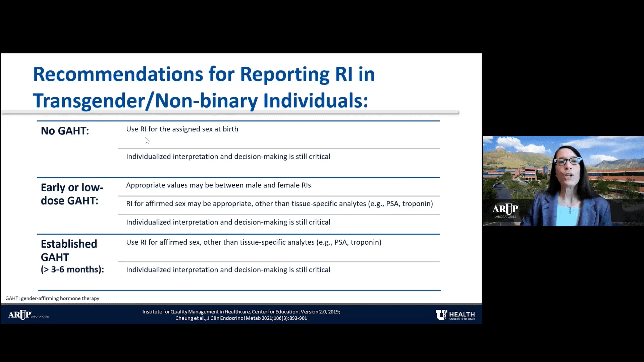Click the 'No GAHT:' row heading

click(65, 131)
